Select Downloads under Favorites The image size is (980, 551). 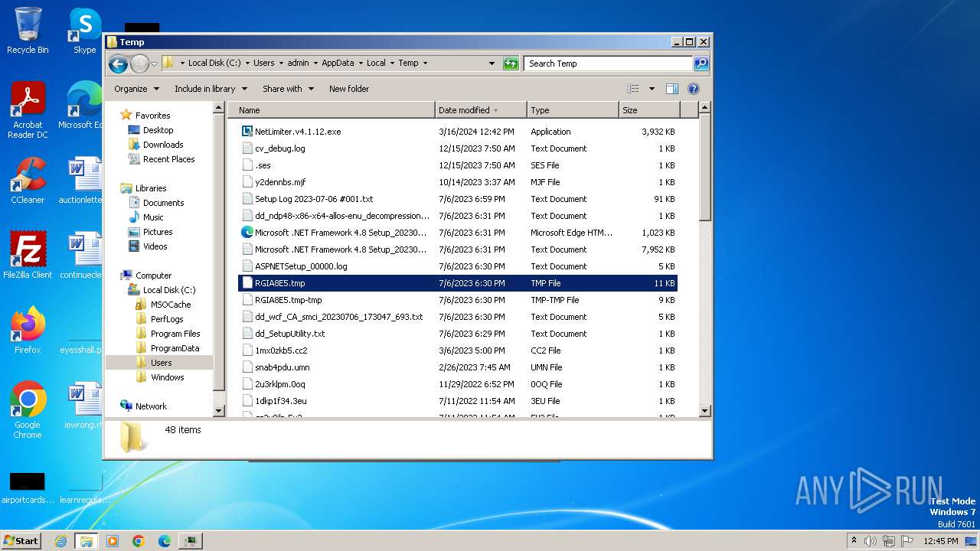click(163, 145)
